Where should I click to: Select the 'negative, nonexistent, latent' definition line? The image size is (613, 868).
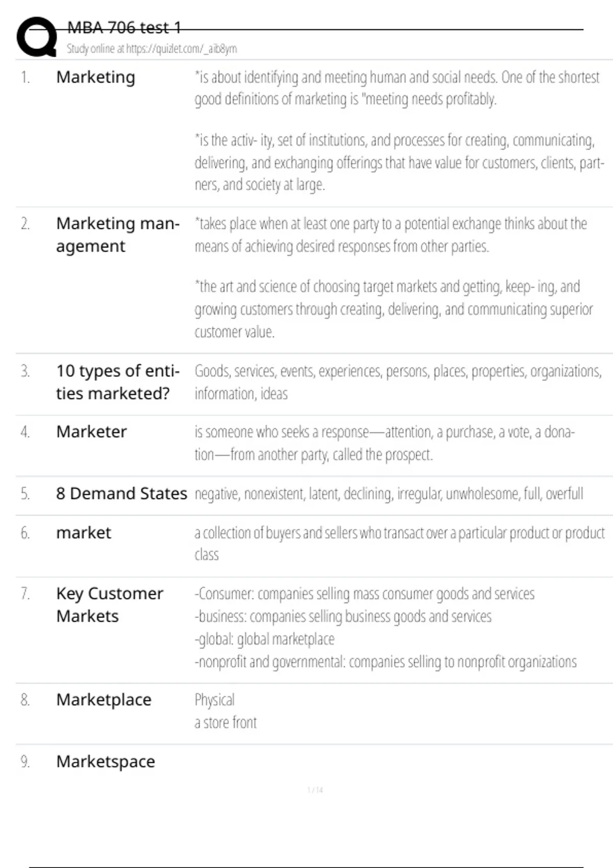(x=389, y=494)
